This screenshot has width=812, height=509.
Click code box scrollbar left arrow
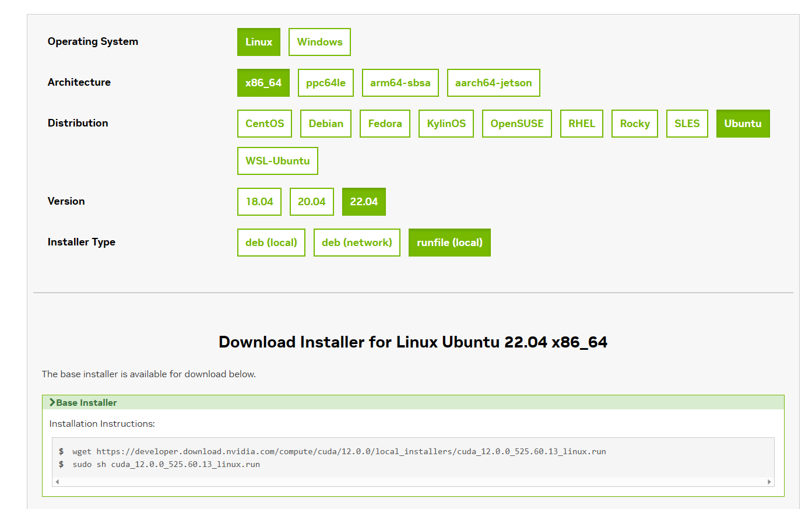click(x=57, y=482)
